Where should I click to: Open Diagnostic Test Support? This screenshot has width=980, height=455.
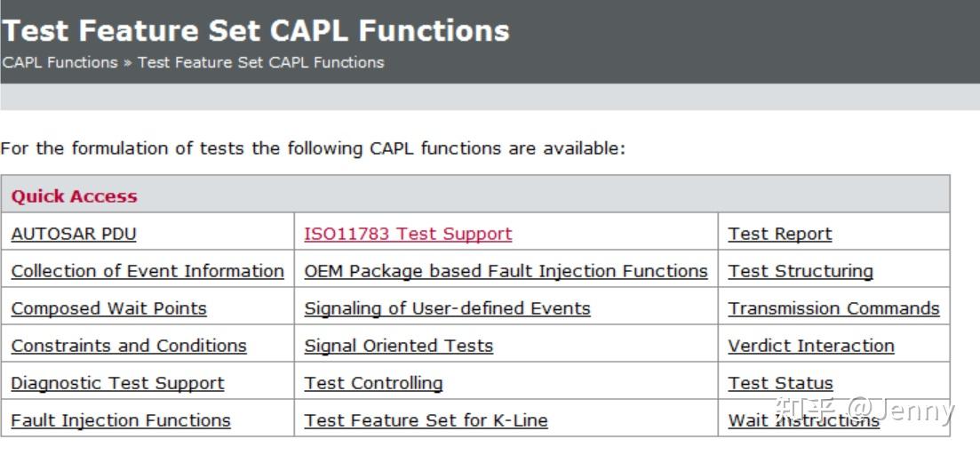(117, 383)
